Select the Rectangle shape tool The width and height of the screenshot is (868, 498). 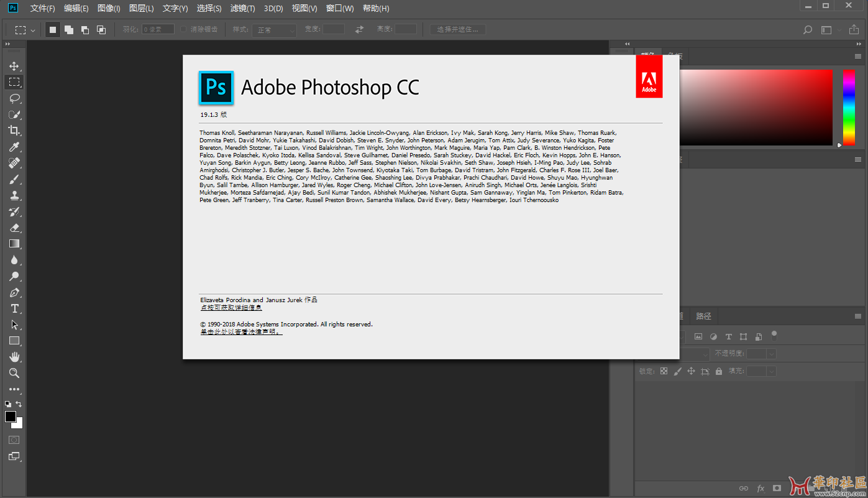(x=14, y=341)
